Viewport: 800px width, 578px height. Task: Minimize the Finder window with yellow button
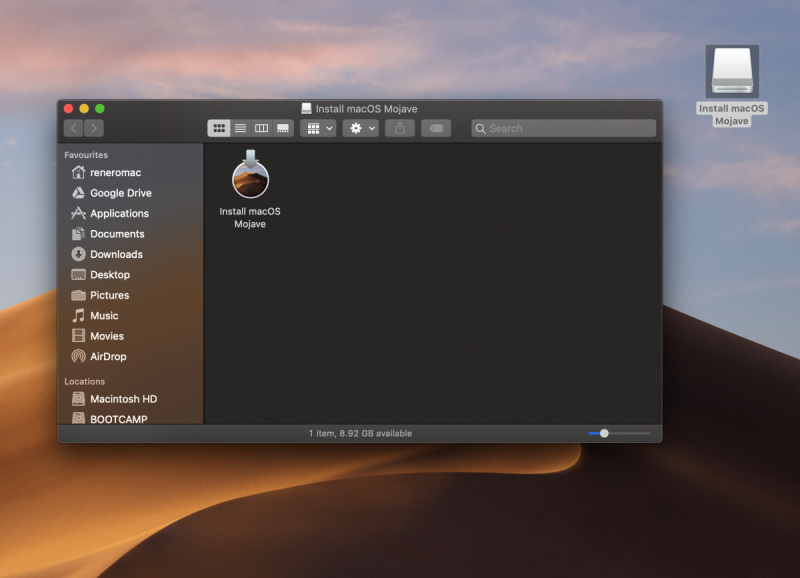(x=84, y=108)
